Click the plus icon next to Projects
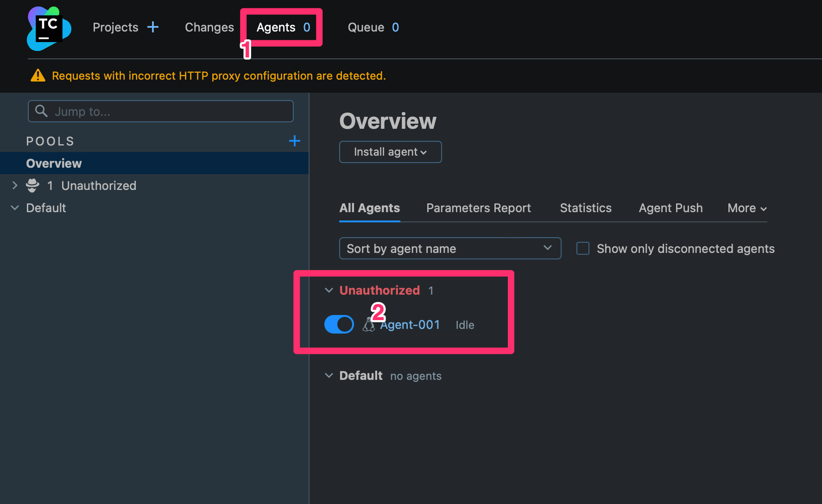 pyautogui.click(x=153, y=27)
